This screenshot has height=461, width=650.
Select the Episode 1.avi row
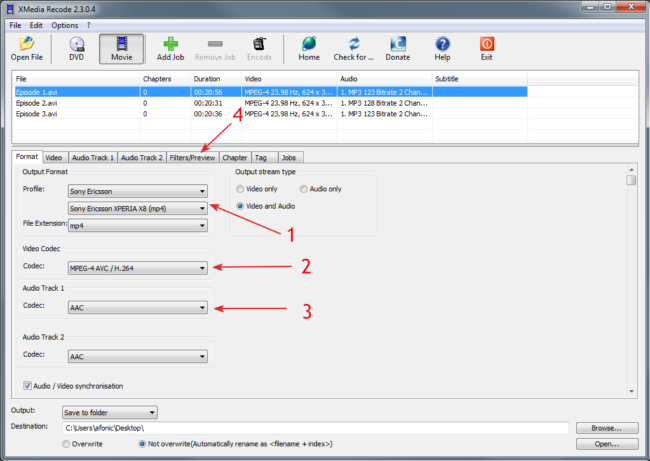tap(271, 92)
